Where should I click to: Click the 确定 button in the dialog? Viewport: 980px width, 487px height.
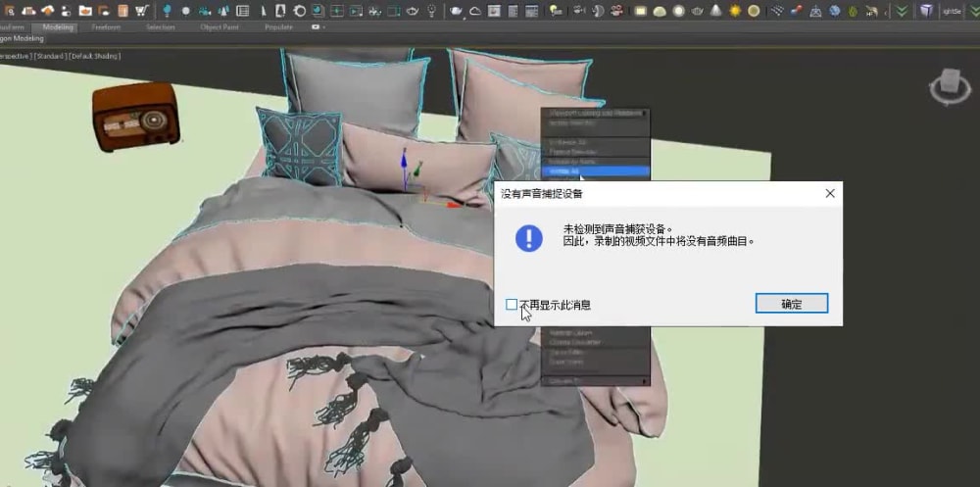[791, 304]
